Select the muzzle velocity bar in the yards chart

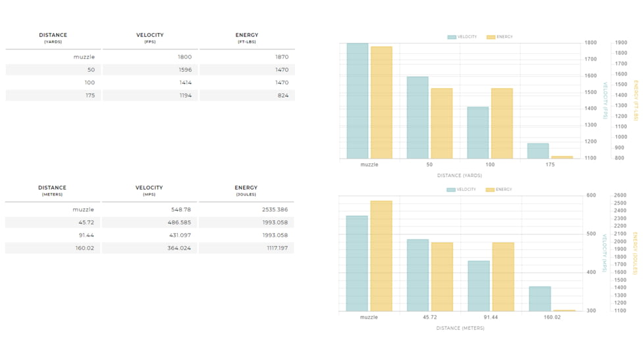click(358, 101)
